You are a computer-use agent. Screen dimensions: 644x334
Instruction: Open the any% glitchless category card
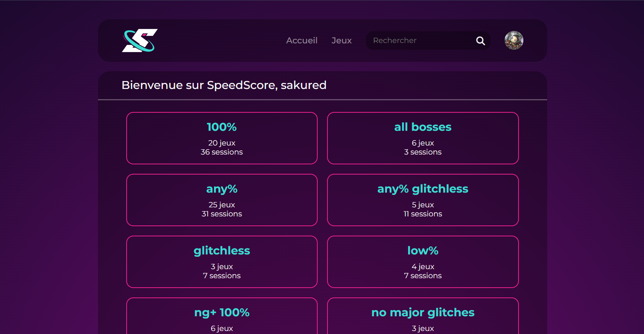pyautogui.click(x=423, y=200)
